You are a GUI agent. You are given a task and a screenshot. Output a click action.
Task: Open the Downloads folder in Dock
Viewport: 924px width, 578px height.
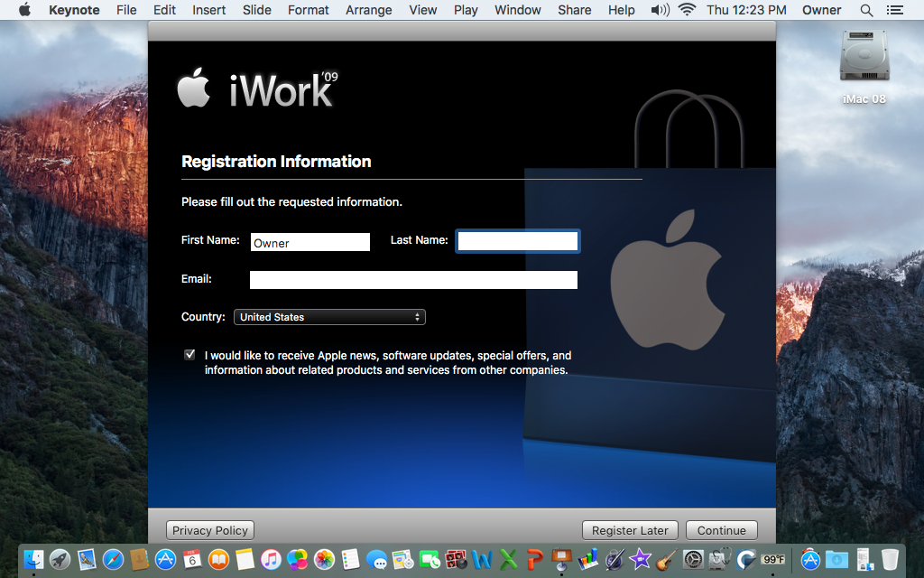click(x=836, y=559)
